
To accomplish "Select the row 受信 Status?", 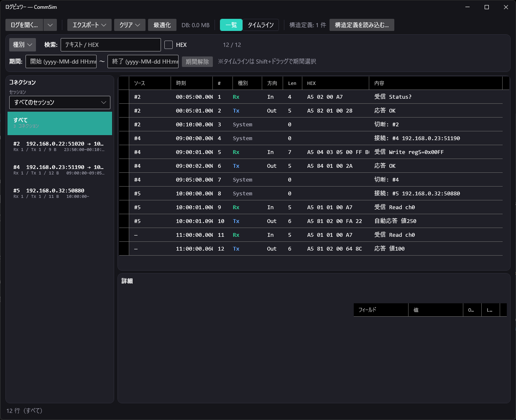I will coord(311,97).
